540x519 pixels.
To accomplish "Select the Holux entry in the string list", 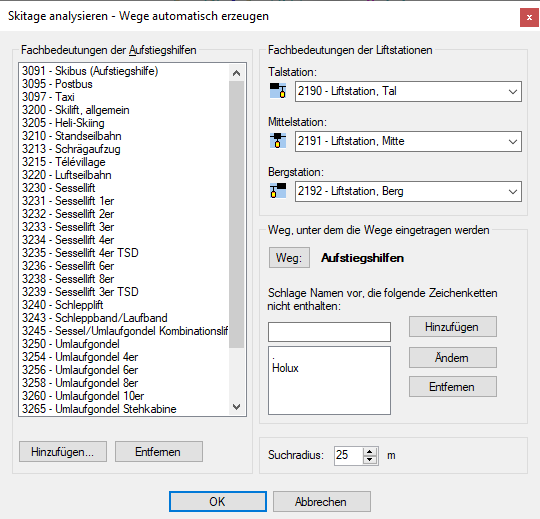I will 285,368.
